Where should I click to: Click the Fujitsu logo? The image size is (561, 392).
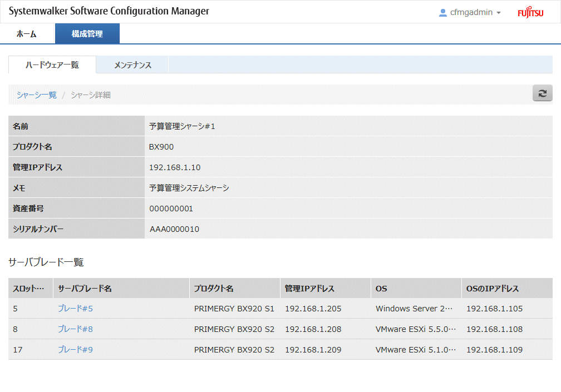(530, 12)
